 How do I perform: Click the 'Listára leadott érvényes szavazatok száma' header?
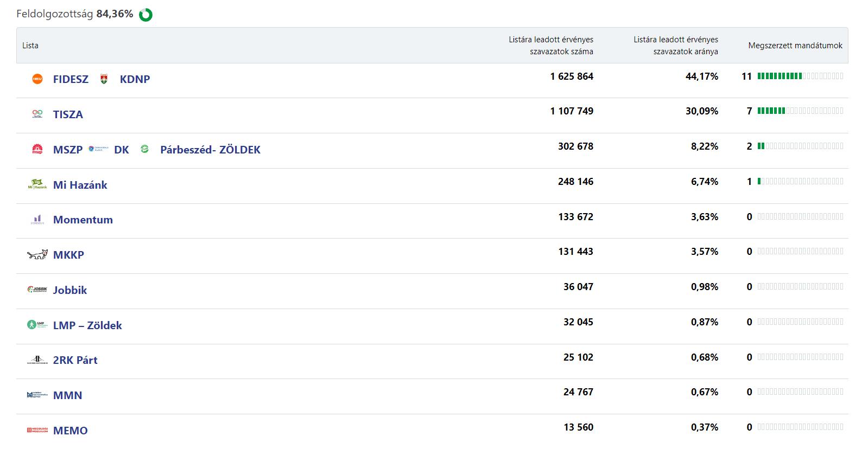551,46
